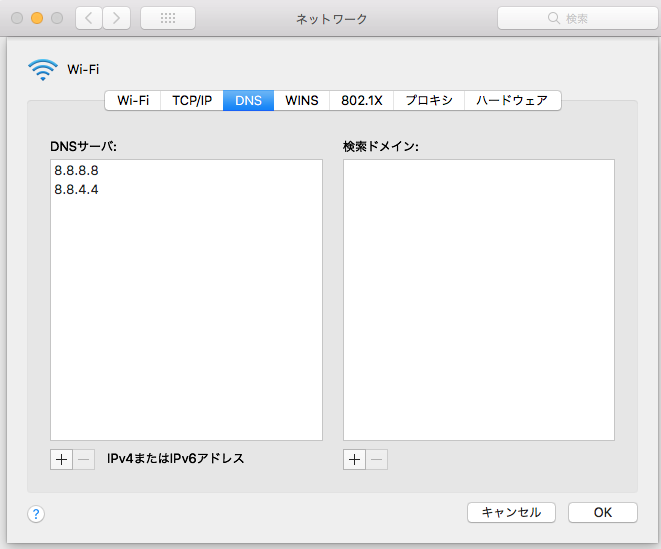Remove search domain with minus button
The height and width of the screenshot is (549, 661).
377,459
